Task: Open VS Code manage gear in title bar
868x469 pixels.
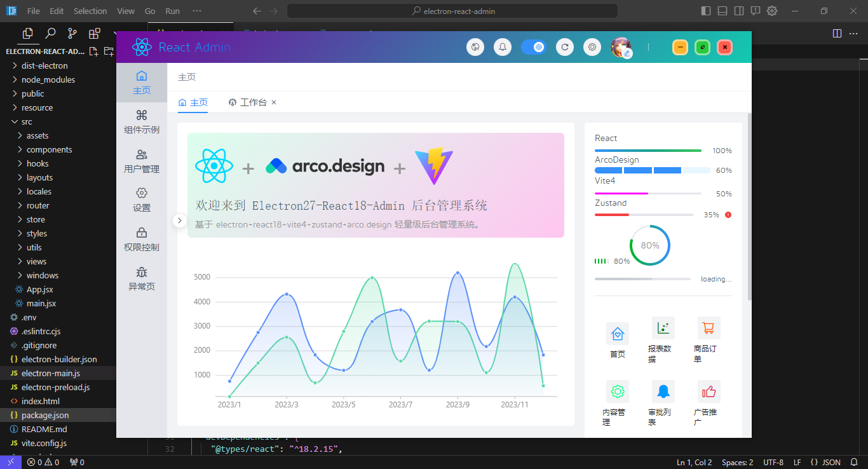Action: click(772, 11)
